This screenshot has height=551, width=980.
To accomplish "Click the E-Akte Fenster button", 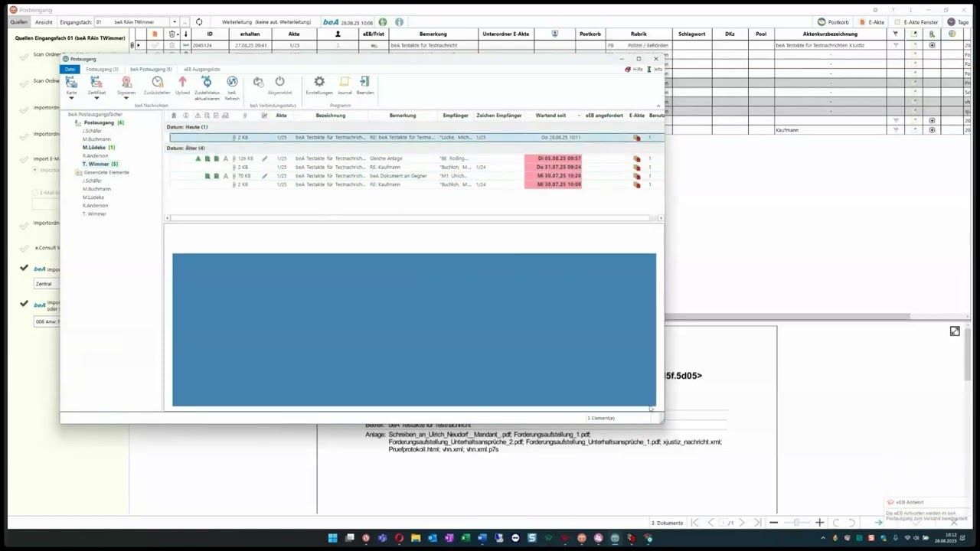I will pos(916,22).
